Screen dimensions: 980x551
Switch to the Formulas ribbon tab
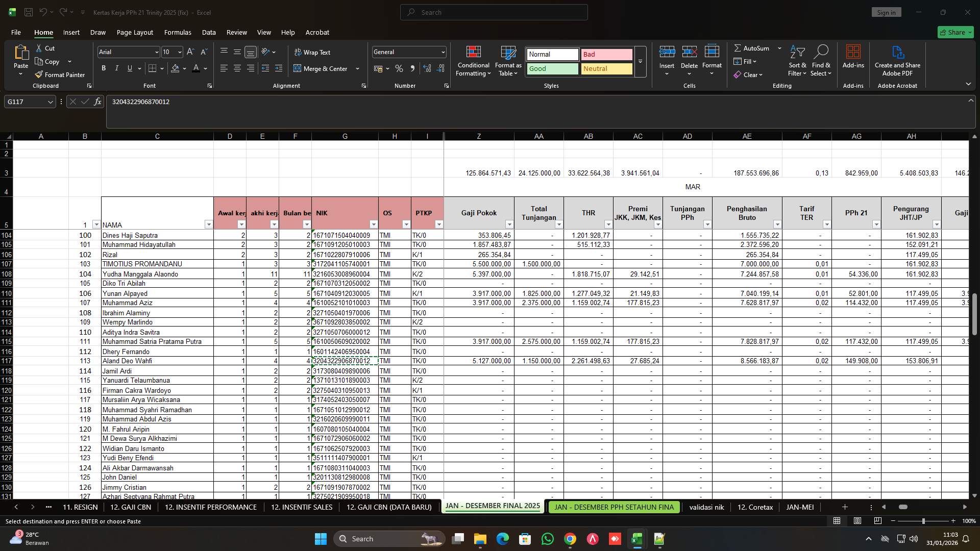[x=178, y=32]
